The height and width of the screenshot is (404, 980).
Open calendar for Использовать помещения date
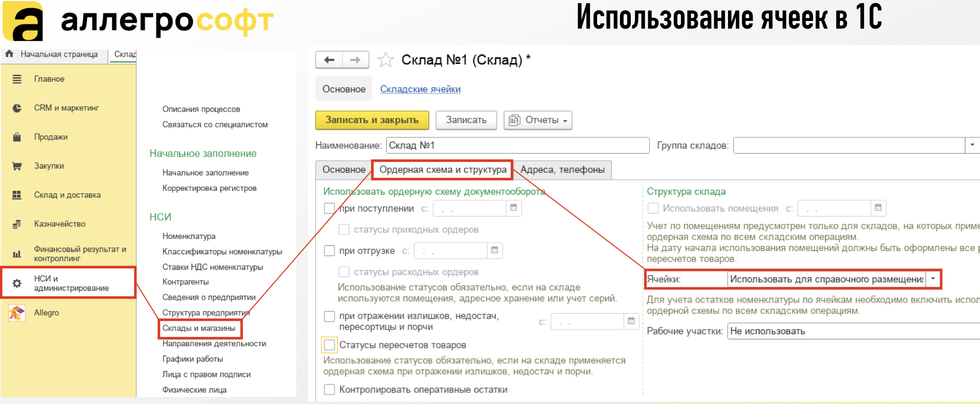(878, 208)
